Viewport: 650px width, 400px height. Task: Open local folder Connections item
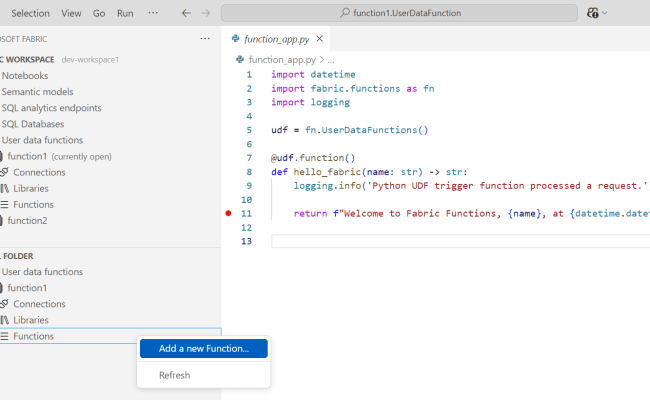click(39, 304)
